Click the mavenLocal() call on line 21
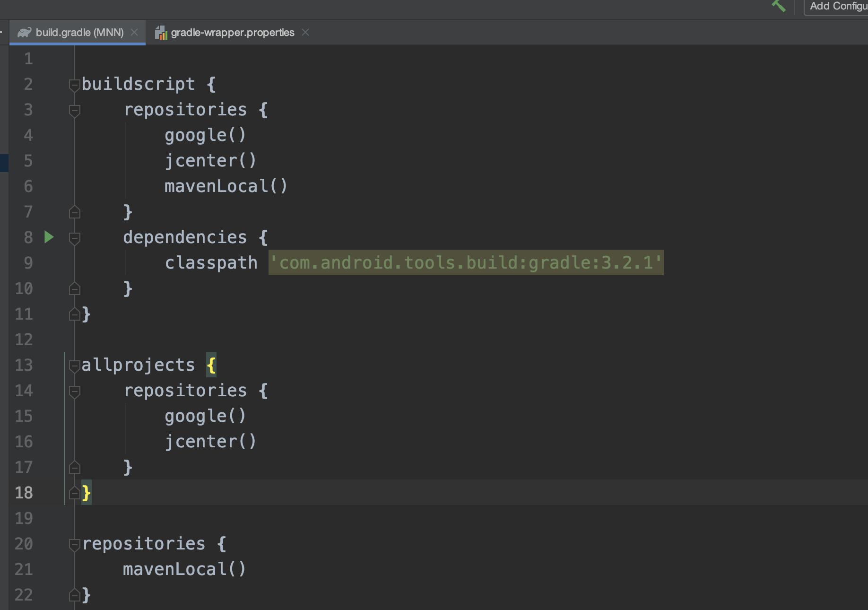 tap(183, 569)
